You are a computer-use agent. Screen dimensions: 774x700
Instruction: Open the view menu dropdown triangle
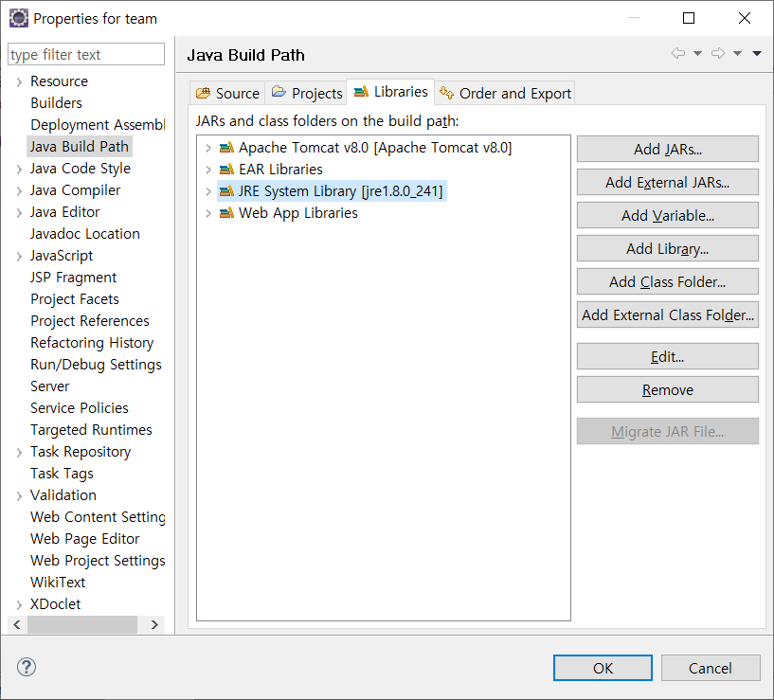click(757, 53)
